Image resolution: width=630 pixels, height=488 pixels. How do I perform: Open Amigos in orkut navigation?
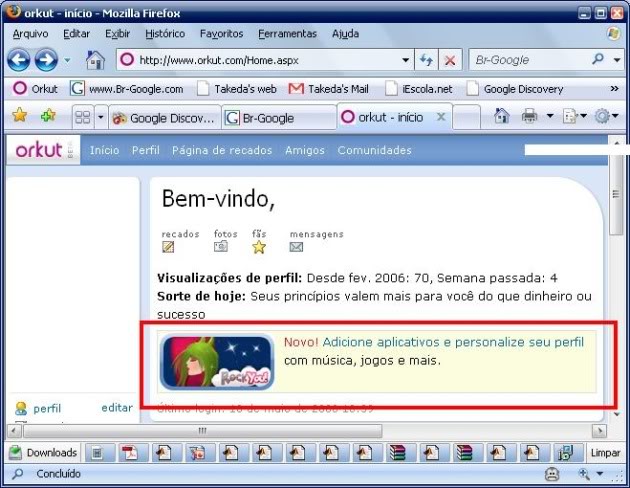point(305,150)
